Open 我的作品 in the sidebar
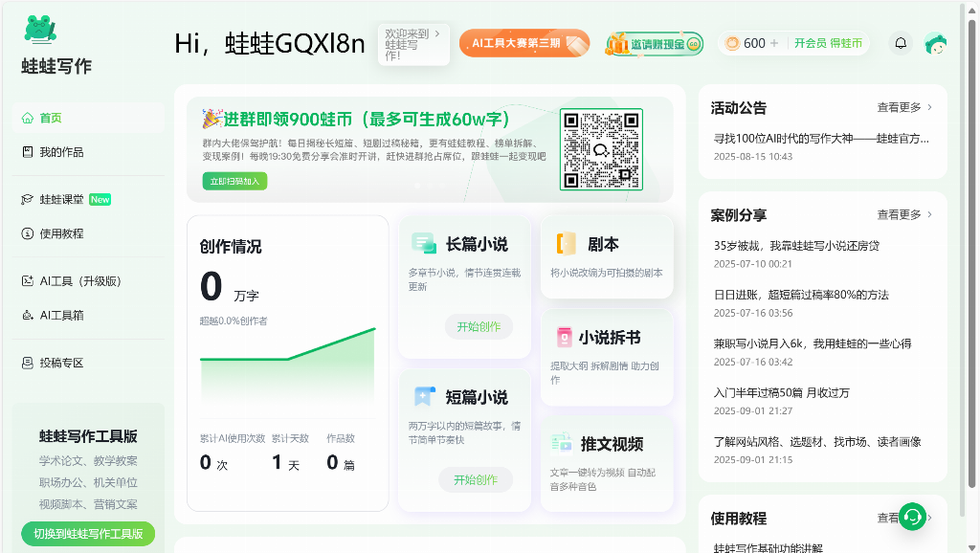This screenshot has width=980, height=553. pyautogui.click(x=61, y=152)
